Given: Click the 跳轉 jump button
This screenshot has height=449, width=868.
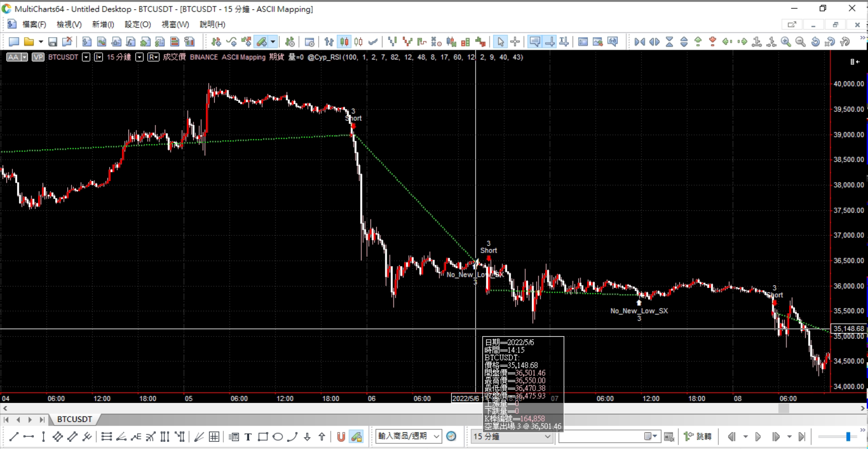Looking at the screenshot, I should pyautogui.click(x=698, y=436).
